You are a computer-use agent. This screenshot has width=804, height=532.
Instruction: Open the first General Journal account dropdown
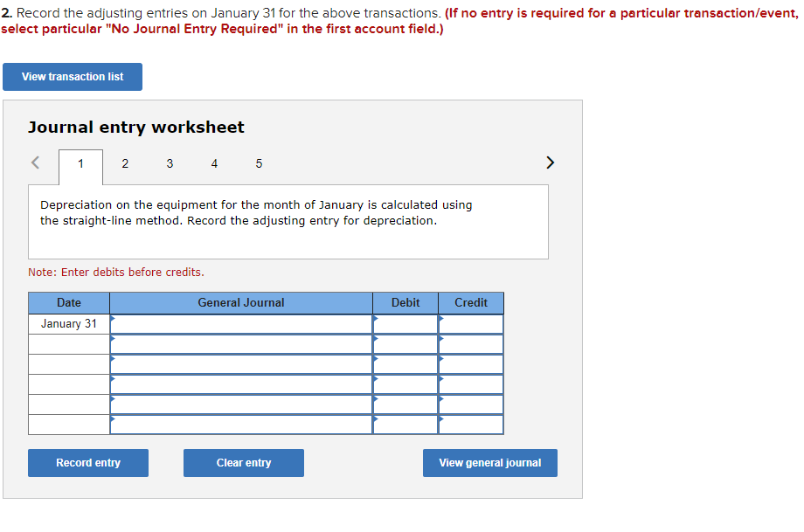tap(240, 323)
